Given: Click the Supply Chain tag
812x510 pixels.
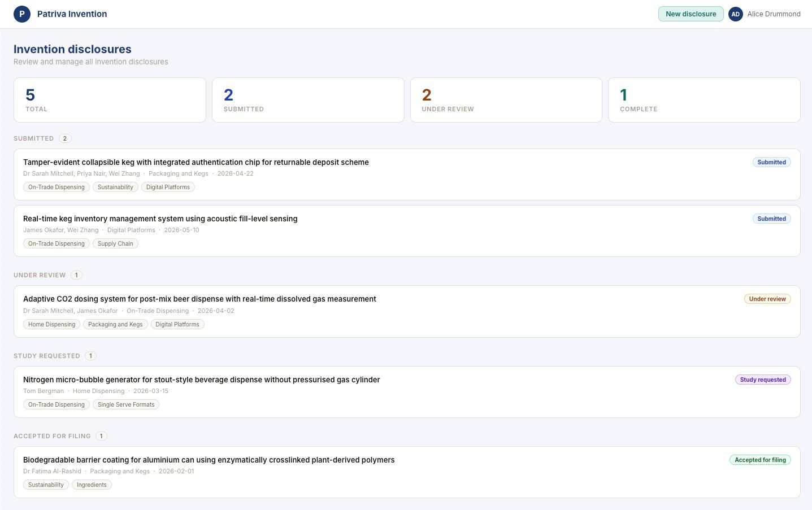Looking at the screenshot, I should coord(115,243).
